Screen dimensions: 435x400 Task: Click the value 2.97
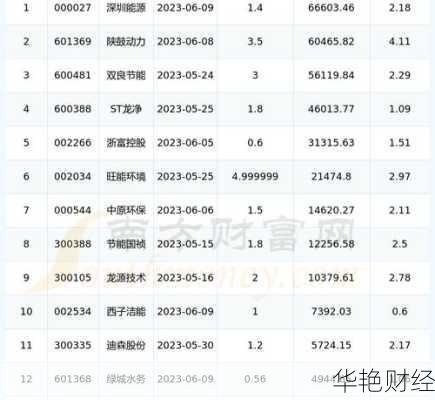pos(399,176)
